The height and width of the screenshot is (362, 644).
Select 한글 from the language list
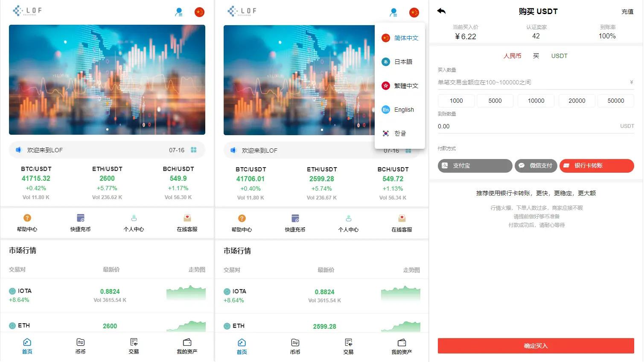(x=399, y=133)
